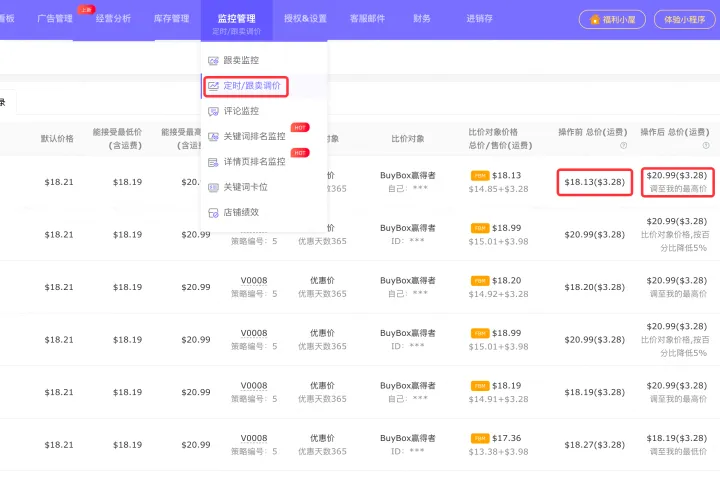Image resolution: width=720 pixels, height=479 pixels.
Task: Click the 体验小程序 button
Action: (684, 20)
